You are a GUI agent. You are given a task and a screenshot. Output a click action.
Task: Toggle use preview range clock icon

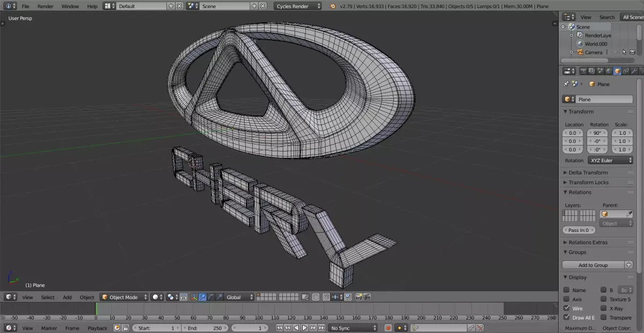(x=117, y=328)
